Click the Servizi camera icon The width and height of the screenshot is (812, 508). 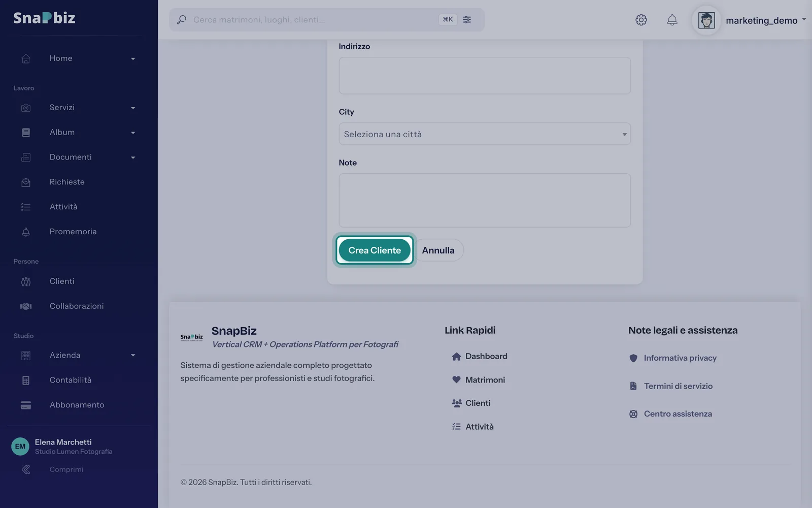pyautogui.click(x=26, y=108)
